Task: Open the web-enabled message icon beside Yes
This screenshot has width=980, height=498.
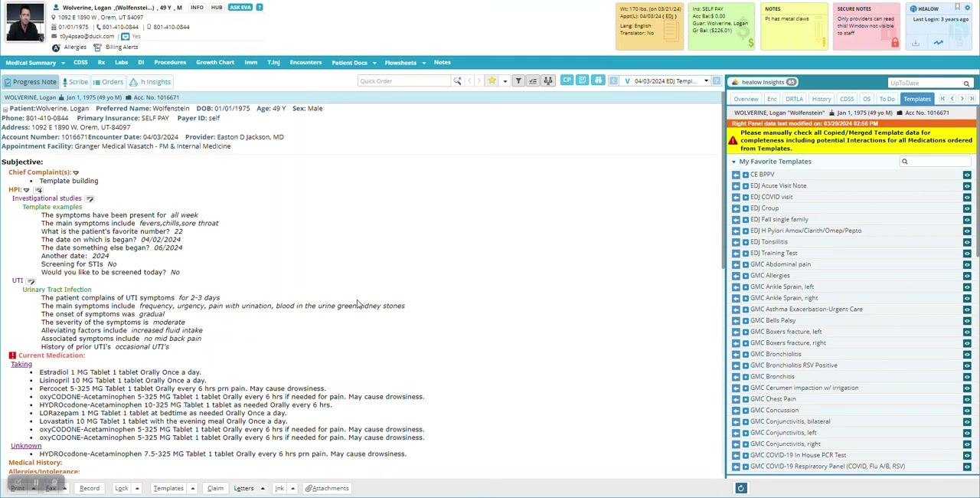Action: click(125, 36)
